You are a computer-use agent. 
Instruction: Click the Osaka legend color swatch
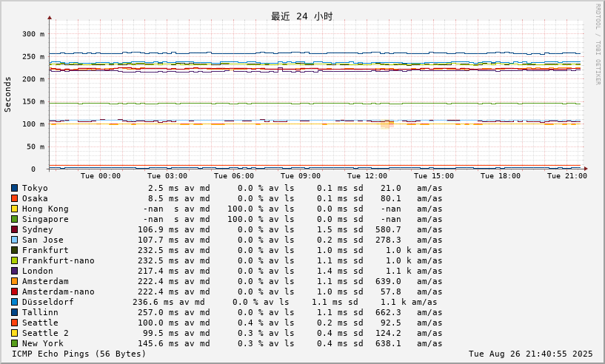click(14, 198)
